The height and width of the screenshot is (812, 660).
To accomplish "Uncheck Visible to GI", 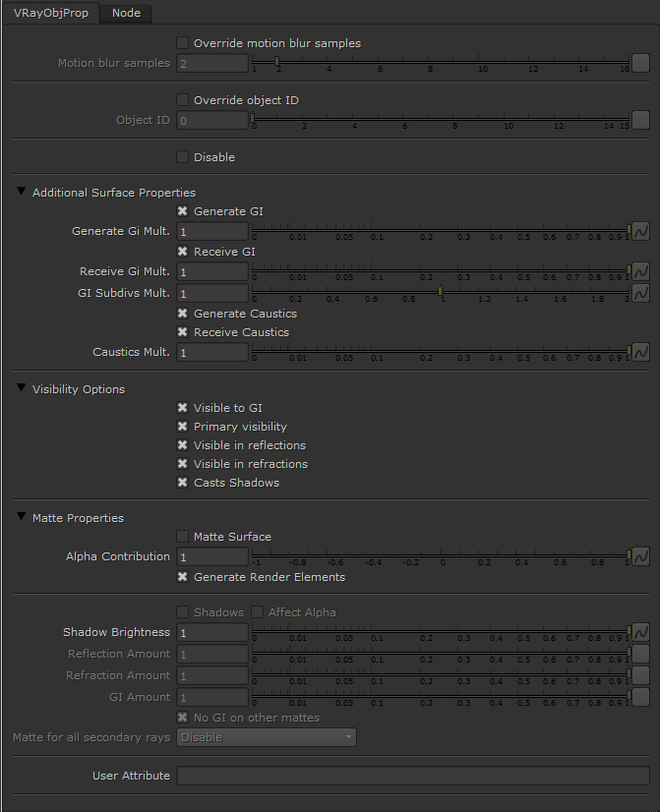I will point(182,408).
